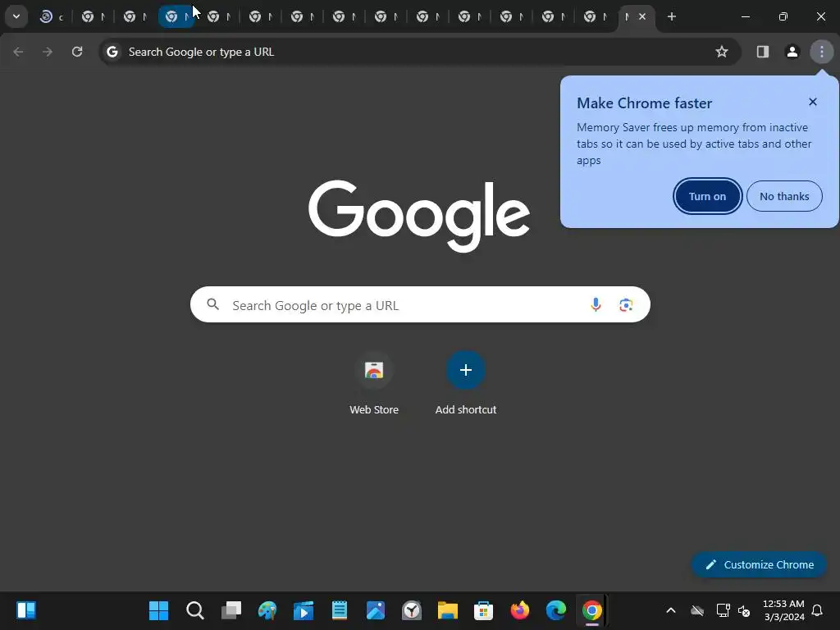Turn on Memory Saver

[707, 196]
